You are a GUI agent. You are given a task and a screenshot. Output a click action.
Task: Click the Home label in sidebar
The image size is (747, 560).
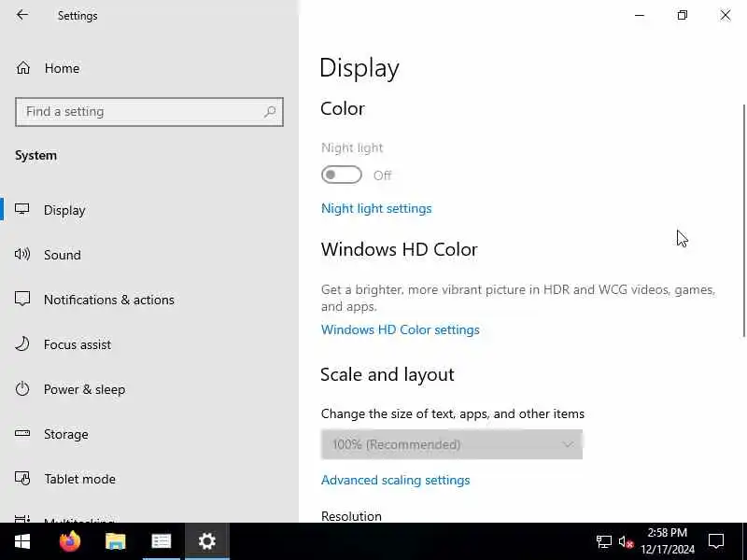[62, 68]
